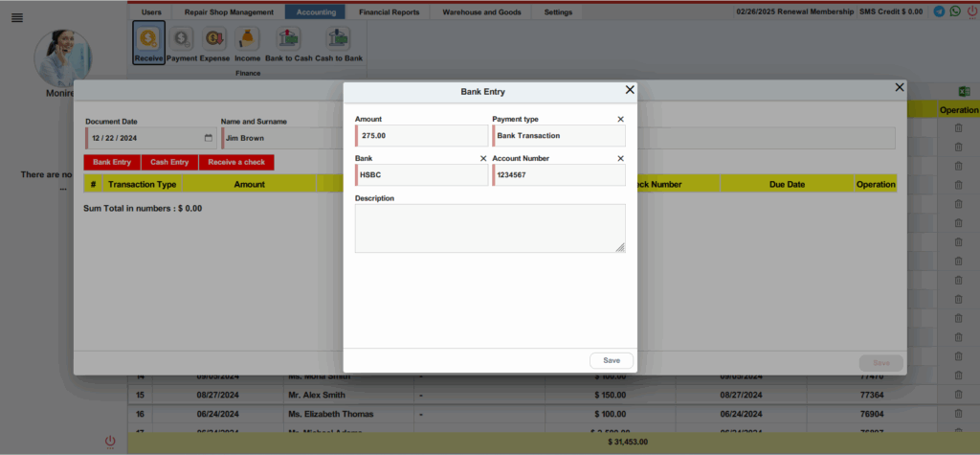Open the hamburger menu icon

click(x=17, y=18)
